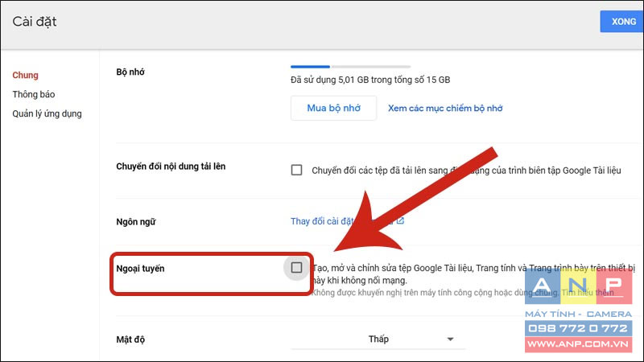
Task: Select the Bộ nhớ label
Action: 130,72
